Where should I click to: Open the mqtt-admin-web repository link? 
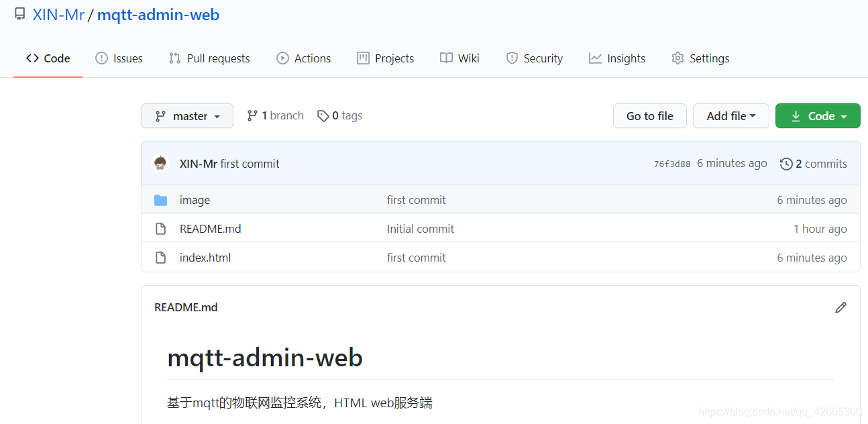[158, 15]
